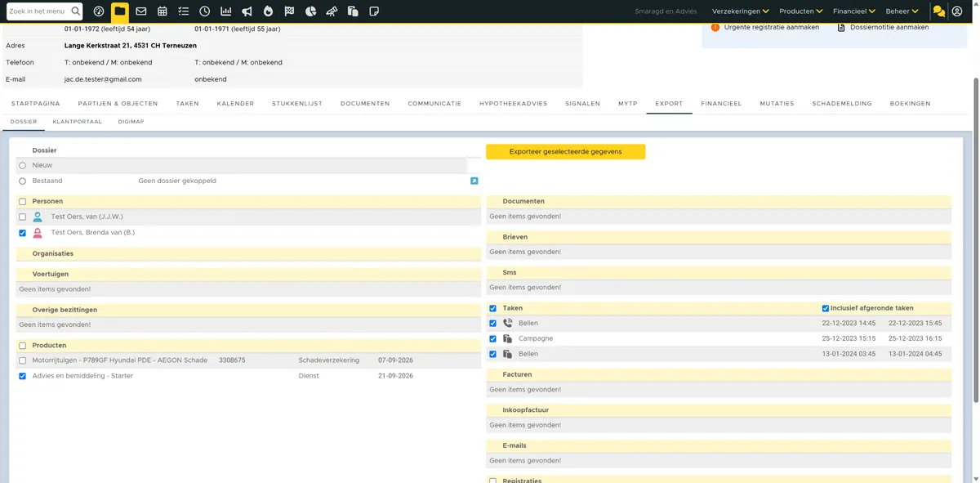Uncheck Test Oers, Brenda van (B.) checkbox
The height and width of the screenshot is (483, 980).
pyautogui.click(x=23, y=233)
